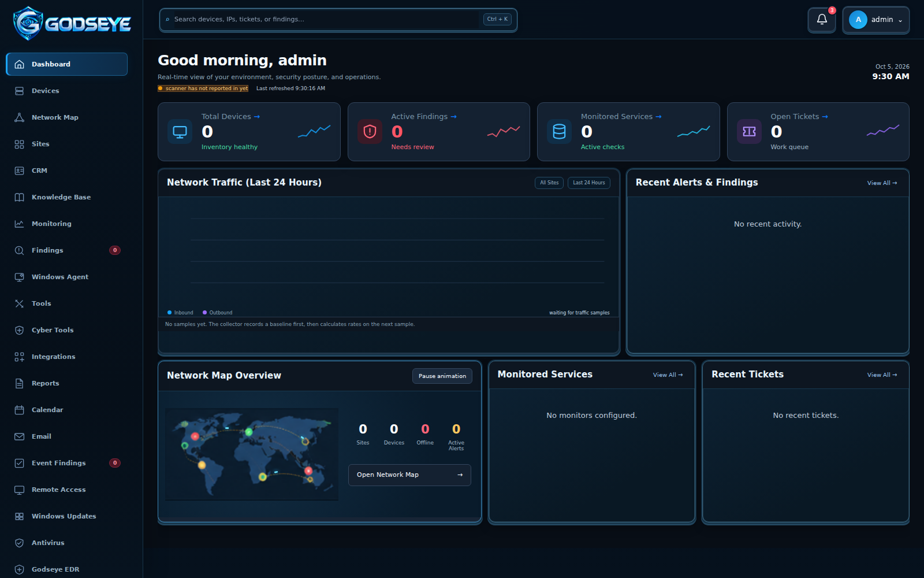924x578 pixels.
Task: Select the Sites grid icon
Action: click(x=19, y=144)
